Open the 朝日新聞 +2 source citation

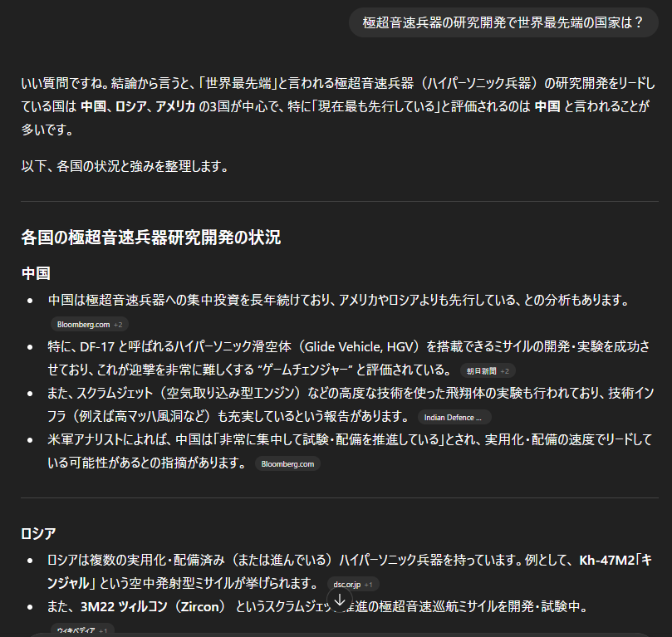(x=488, y=370)
